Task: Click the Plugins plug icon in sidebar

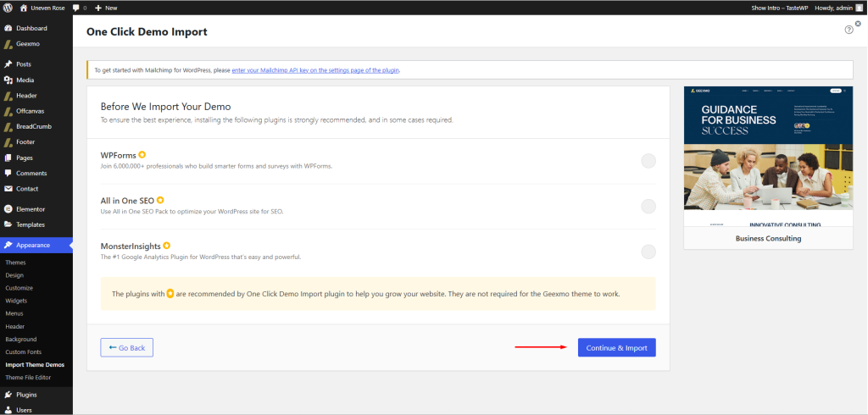Action: pyautogui.click(x=8, y=395)
